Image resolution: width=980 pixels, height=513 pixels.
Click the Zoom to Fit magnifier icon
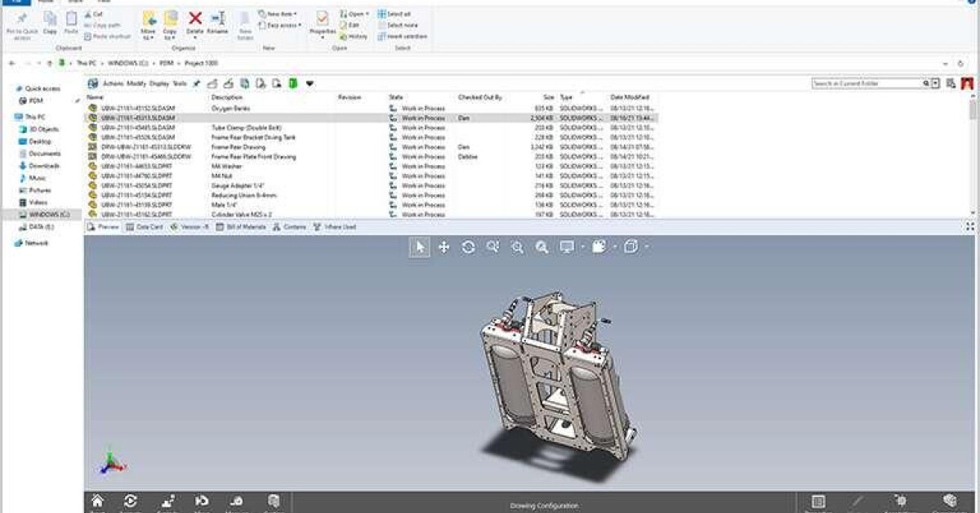[541, 247]
